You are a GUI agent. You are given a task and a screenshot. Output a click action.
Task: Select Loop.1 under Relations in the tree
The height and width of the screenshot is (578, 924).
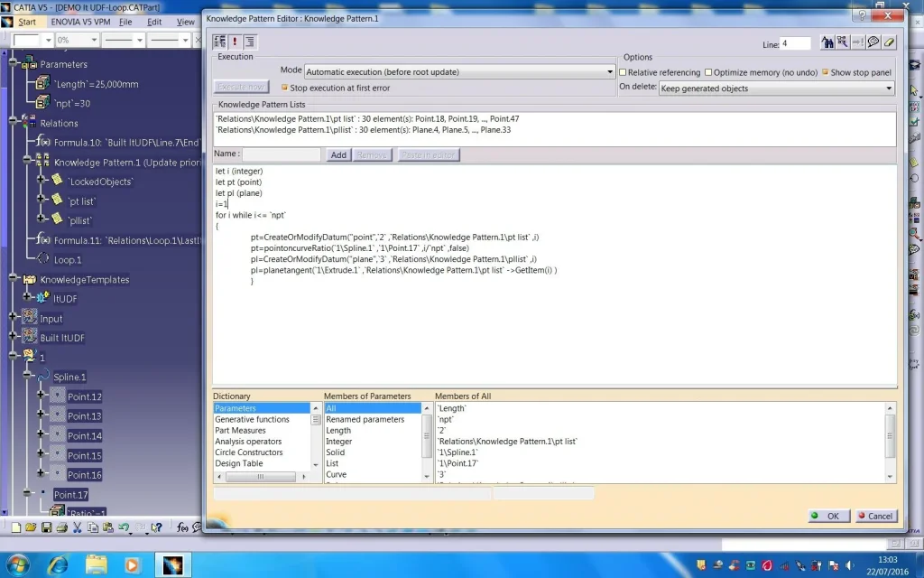(68, 259)
